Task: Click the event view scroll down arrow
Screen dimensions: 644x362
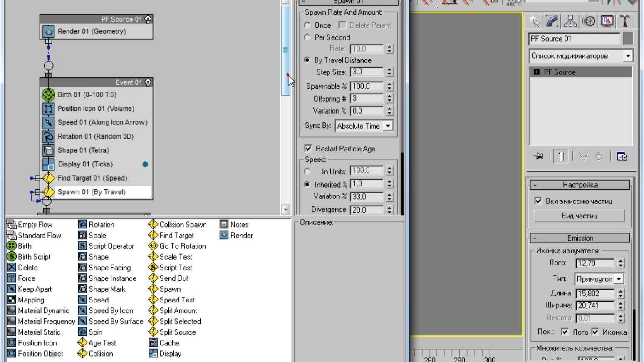Action: point(285,209)
